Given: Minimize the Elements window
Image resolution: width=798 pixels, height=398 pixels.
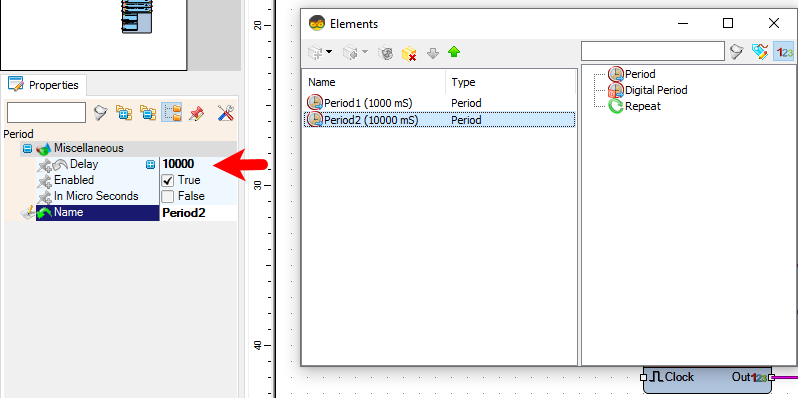Looking at the screenshot, I should [682, 23].
